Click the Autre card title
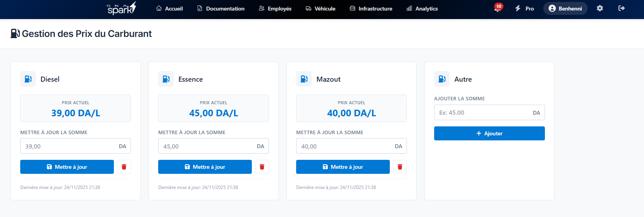644x217 pixels. pos(463,79)
